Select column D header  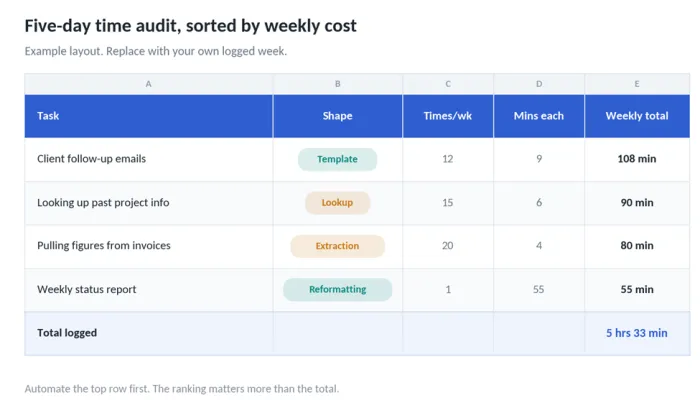(x=539, y=84)
